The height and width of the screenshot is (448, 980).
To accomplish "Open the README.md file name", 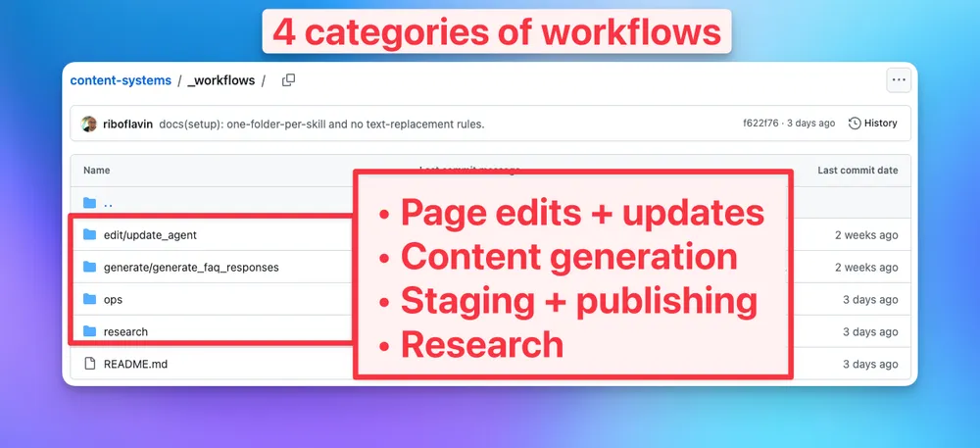I will 135,365.
